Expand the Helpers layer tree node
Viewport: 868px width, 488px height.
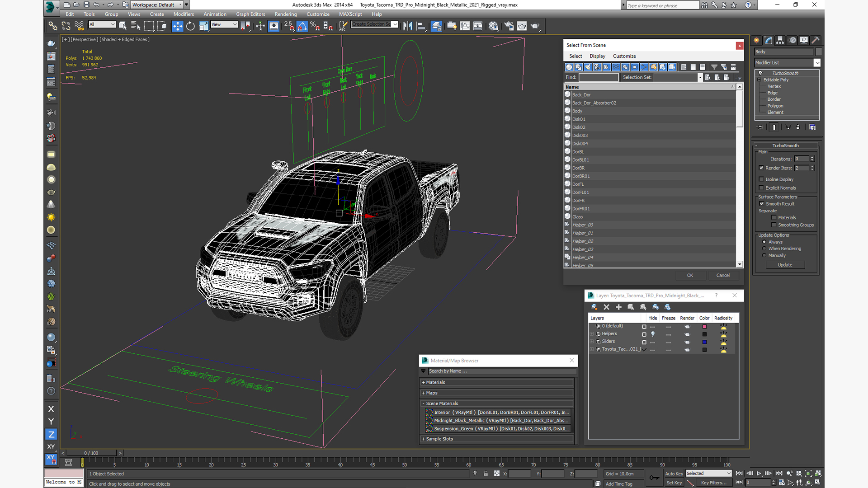pos(592,334)
